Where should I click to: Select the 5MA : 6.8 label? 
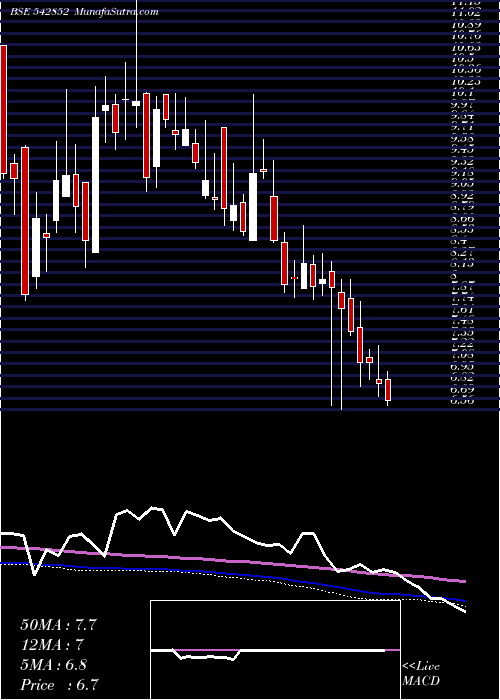[x=53, y=665]
